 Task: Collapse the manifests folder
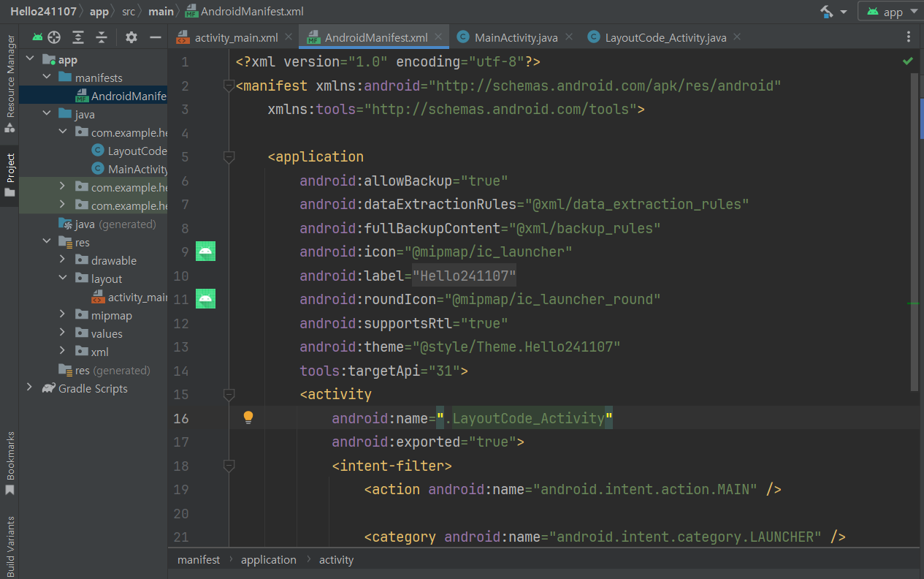[x=46, y=77]
